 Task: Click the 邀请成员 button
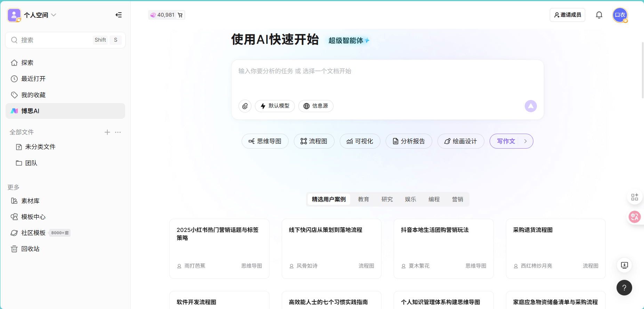(x=567, y=15)
